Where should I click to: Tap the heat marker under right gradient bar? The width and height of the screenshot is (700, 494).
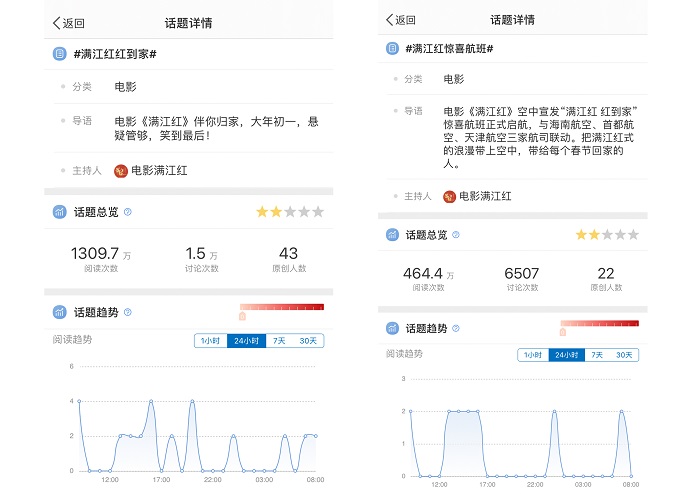[x=562, y=332]
